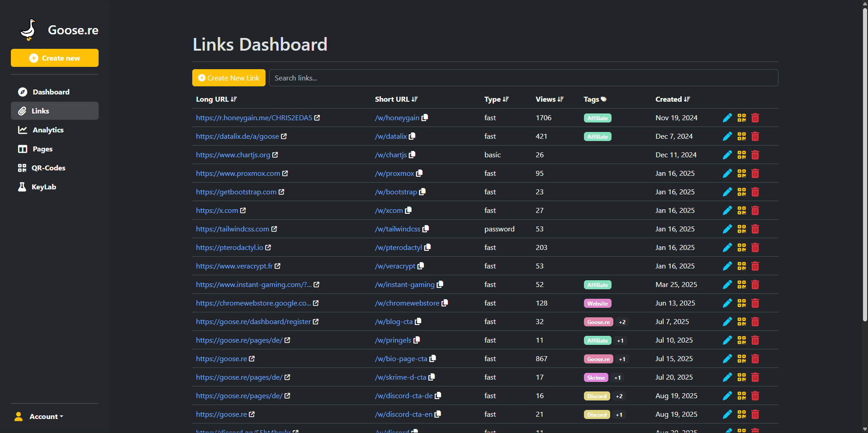
Task: Show QR code for skrime-d-cta link
Action: pyautogui.click(x=741, y=377)
